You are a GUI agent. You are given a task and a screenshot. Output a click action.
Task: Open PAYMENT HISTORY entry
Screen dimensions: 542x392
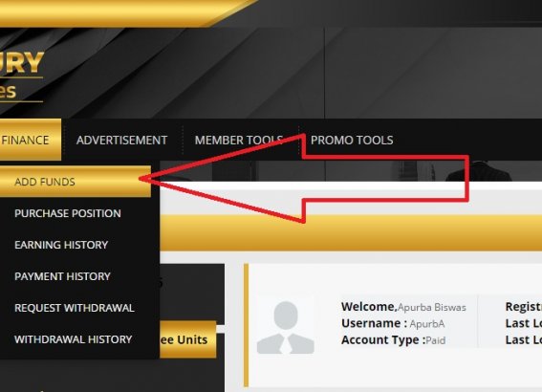pyautogui.click(x=62, y=276)
